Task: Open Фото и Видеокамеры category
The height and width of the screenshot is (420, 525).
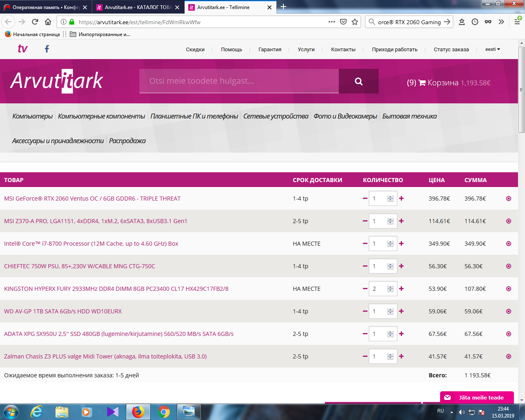Action: [345, 116]
